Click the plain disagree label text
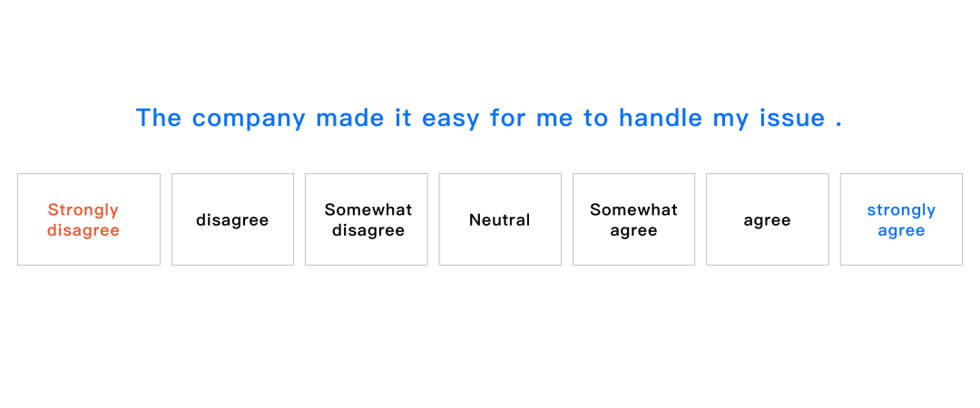The image size is (980, 408). point(232,220)
